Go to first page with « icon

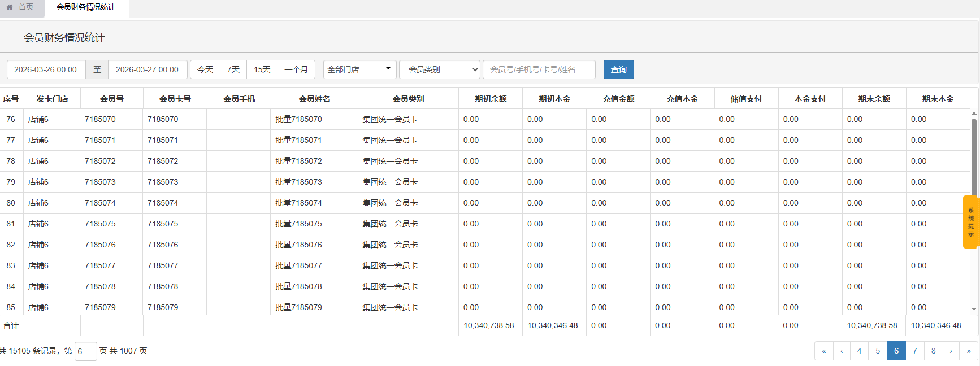click(x=823, y=351)
